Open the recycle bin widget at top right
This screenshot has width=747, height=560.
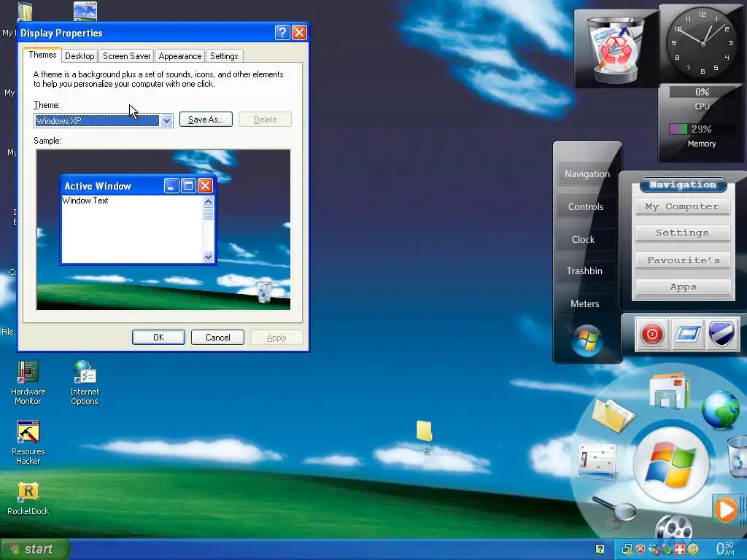[616, 50]
